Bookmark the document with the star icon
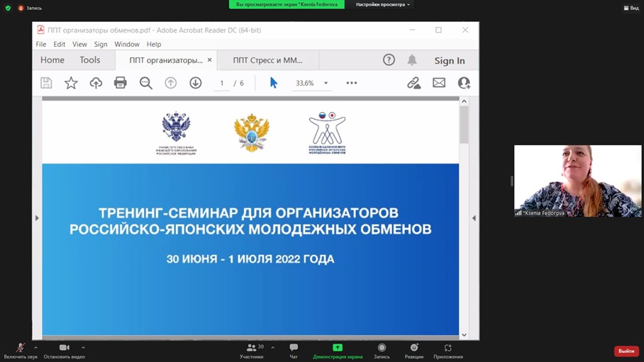 [71, 83]
